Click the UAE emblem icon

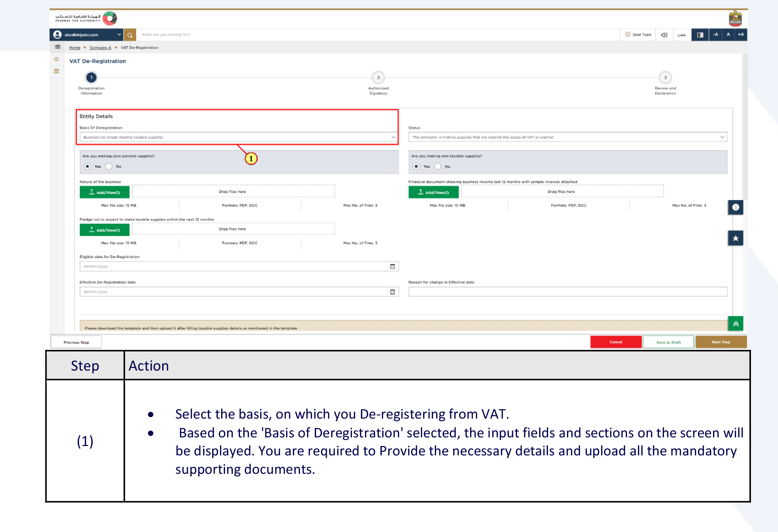tap(735, 19)
